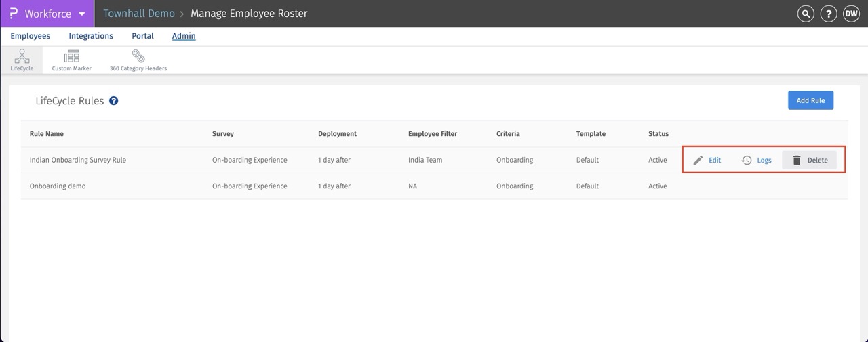
Task: Select the Admin tab
Action: point(184,36)
